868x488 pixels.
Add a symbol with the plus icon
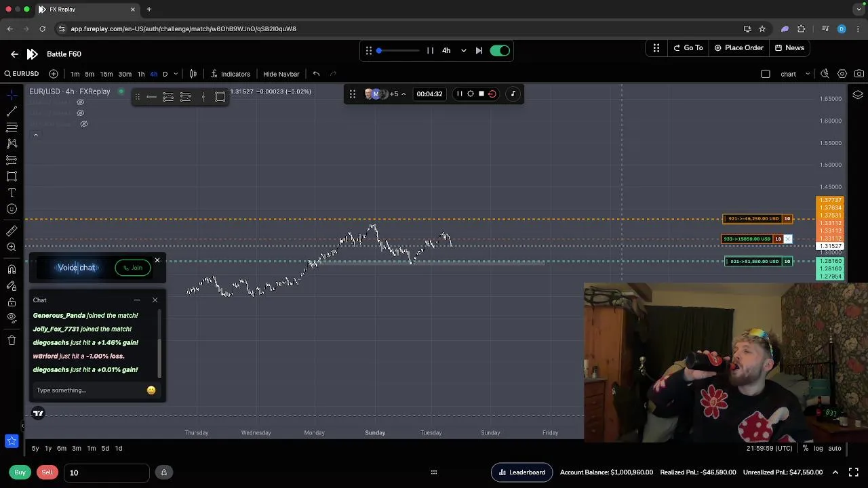[54, 74]
